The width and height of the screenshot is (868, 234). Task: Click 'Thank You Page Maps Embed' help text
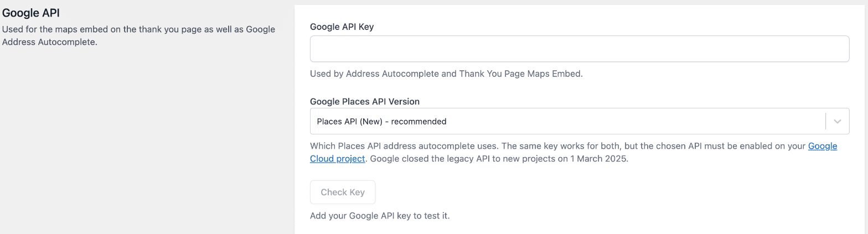pyautogui.click(x=520, y=73)
